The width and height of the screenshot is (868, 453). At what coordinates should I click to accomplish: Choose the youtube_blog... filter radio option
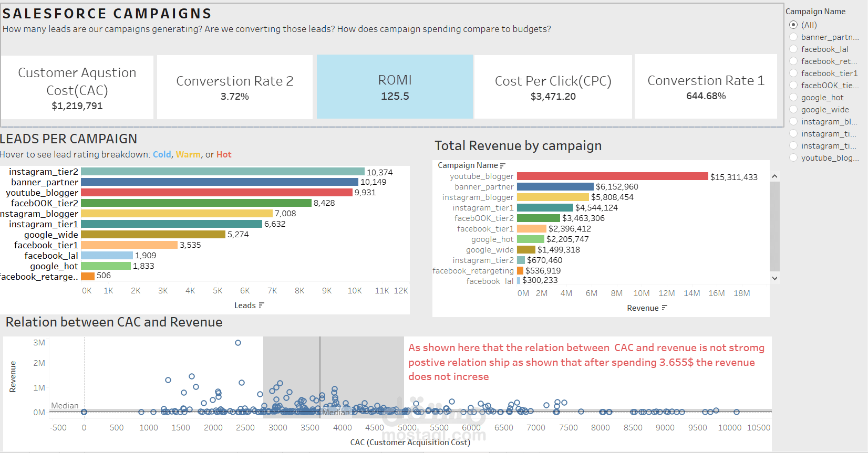click(x=793, y=157)
